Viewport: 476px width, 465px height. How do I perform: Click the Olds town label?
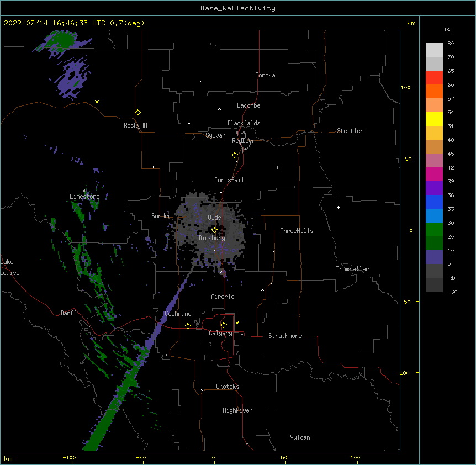point(214,218)
